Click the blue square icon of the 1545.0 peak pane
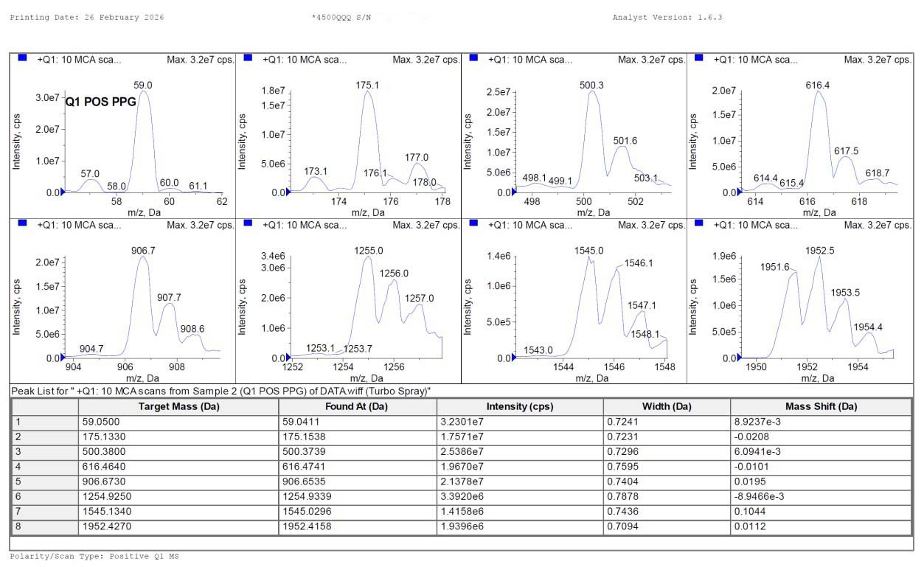Viewport: 924px width, 567px height. [473, 223]
